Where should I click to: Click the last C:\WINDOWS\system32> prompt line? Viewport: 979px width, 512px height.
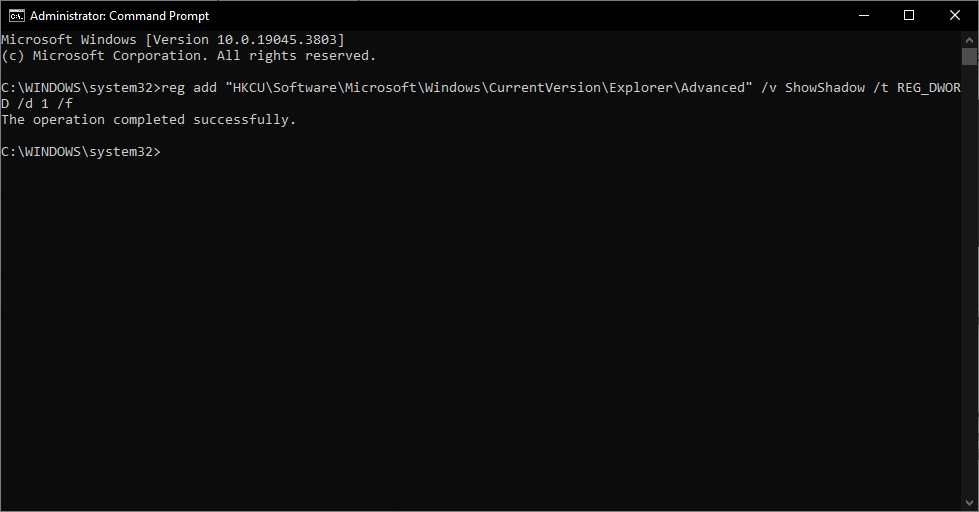point(80,152)
